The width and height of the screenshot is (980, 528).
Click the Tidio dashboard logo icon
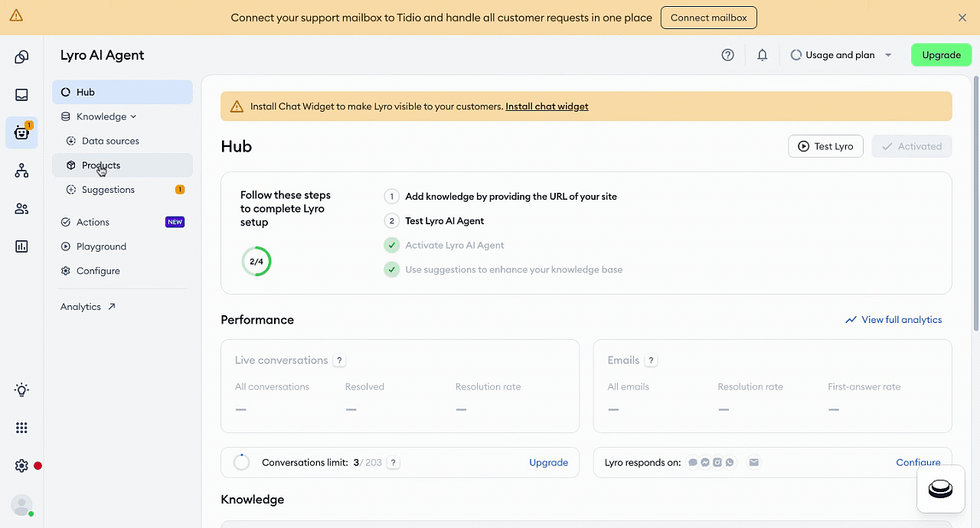(21, 57)
